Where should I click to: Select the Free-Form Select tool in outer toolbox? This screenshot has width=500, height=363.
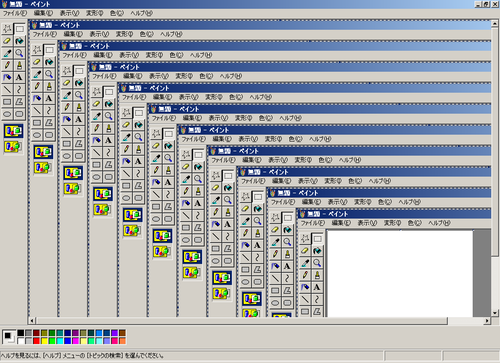coord(7,29)
